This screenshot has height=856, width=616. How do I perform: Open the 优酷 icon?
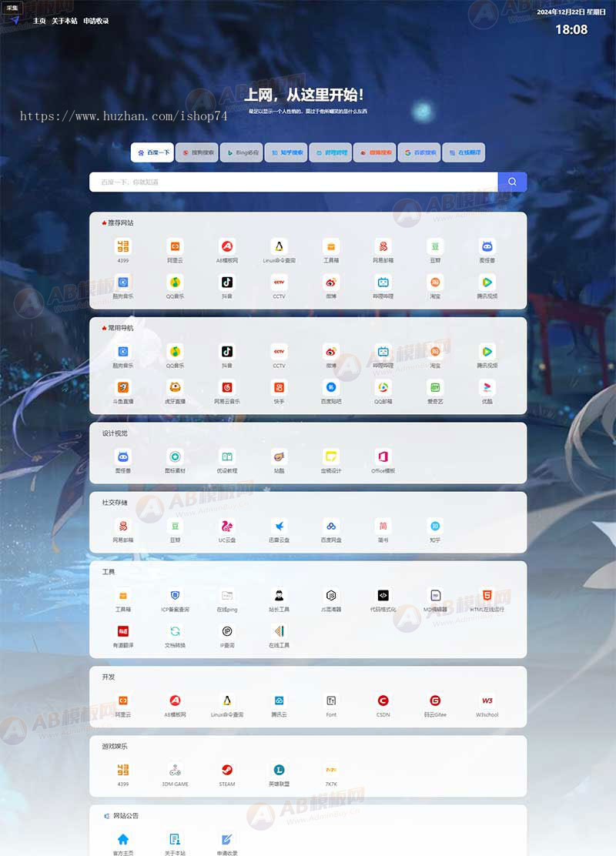[x=487, y=387]
